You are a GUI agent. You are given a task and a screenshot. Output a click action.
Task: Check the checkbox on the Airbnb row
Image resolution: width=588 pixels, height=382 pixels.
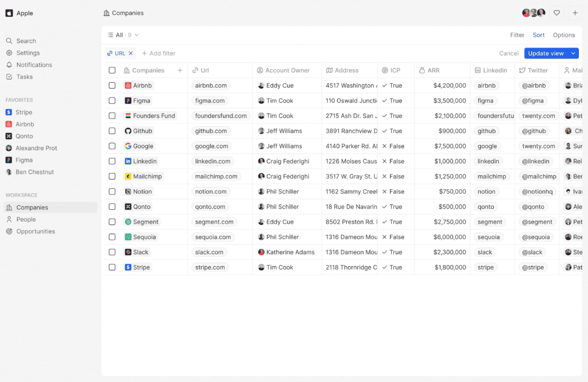tap(112, 85)
